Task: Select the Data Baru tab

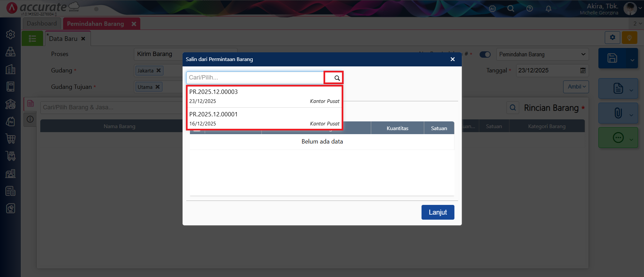Action: coord(63,39)
